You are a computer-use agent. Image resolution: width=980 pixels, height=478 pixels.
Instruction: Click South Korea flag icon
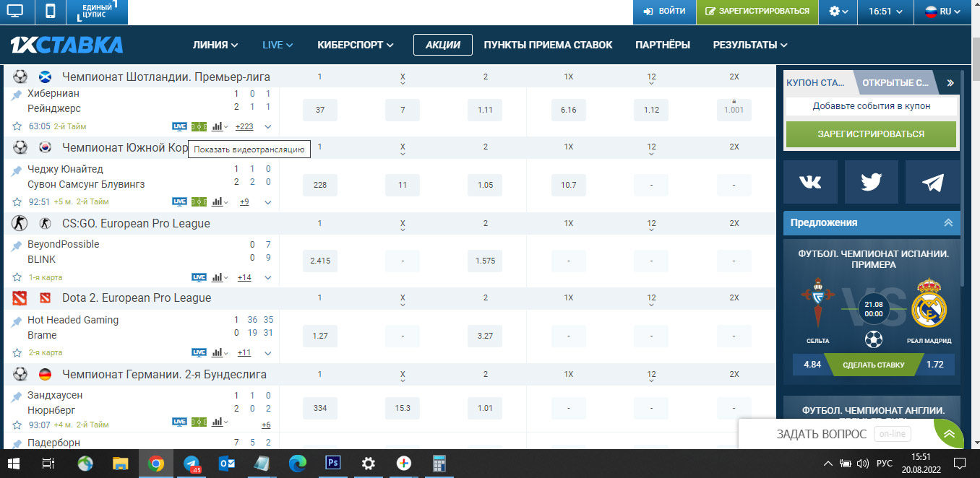[x=45, y=147]
